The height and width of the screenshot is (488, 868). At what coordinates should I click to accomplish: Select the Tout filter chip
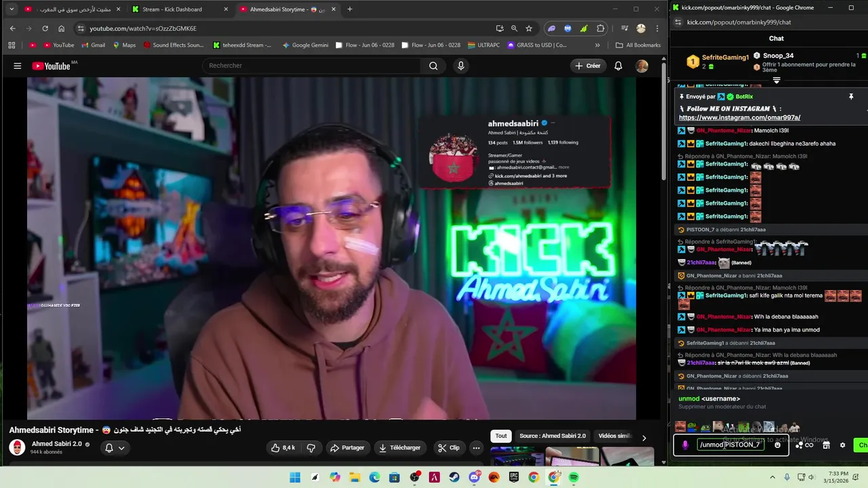click(x=500, y=436)
